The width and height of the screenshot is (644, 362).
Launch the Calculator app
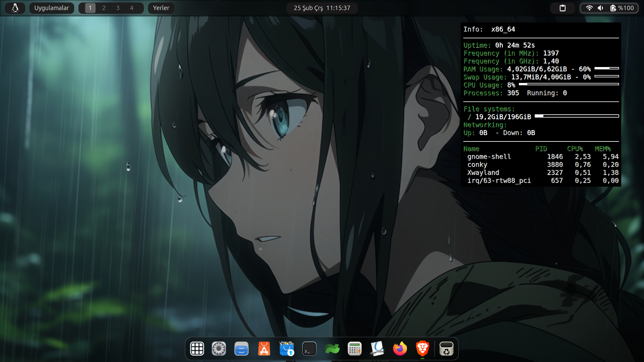[x=355, y=349]
